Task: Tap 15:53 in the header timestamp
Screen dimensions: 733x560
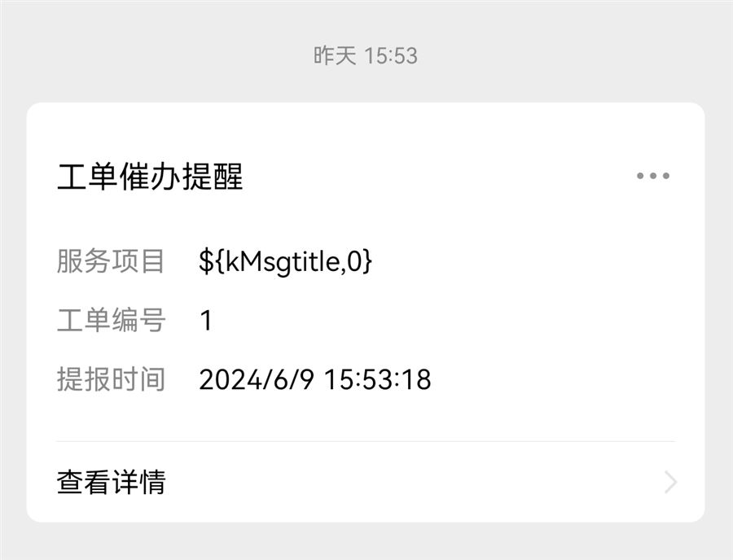Action: tap(390, 55)
